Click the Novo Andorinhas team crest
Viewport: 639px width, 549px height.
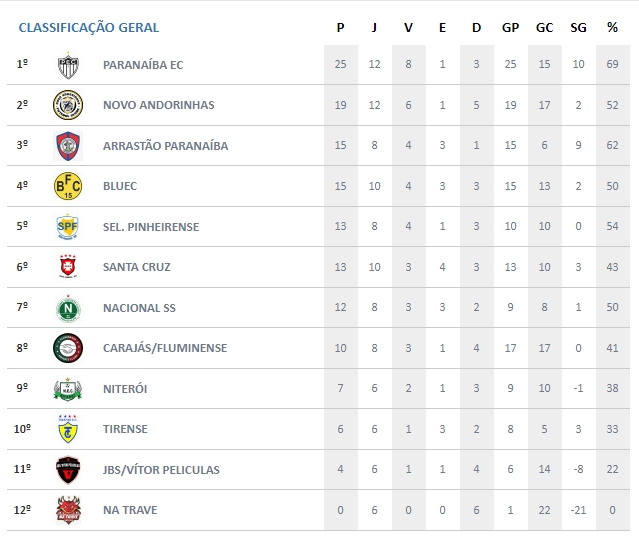pyautogui.click(x=67, y=105)
